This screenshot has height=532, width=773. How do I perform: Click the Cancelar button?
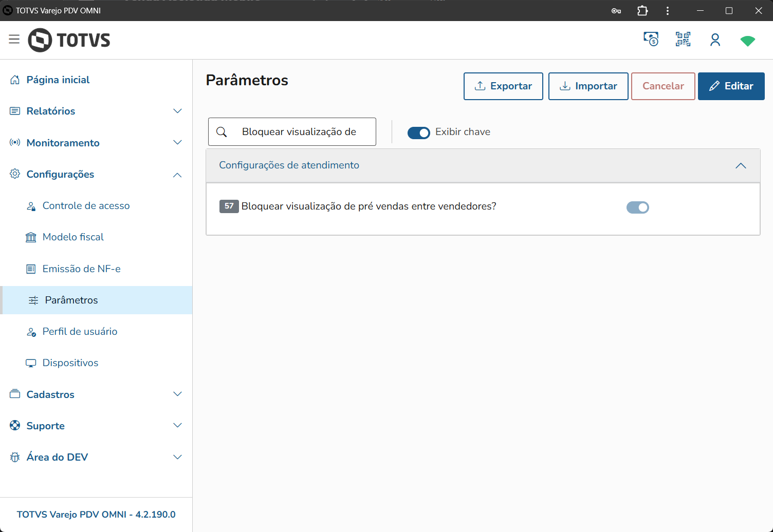663,86
